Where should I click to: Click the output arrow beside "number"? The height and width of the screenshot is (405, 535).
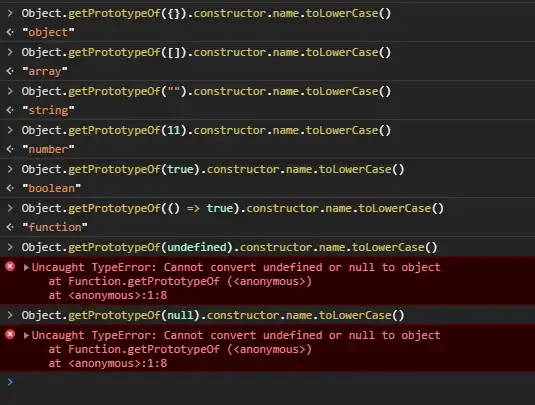click(10, 149)
